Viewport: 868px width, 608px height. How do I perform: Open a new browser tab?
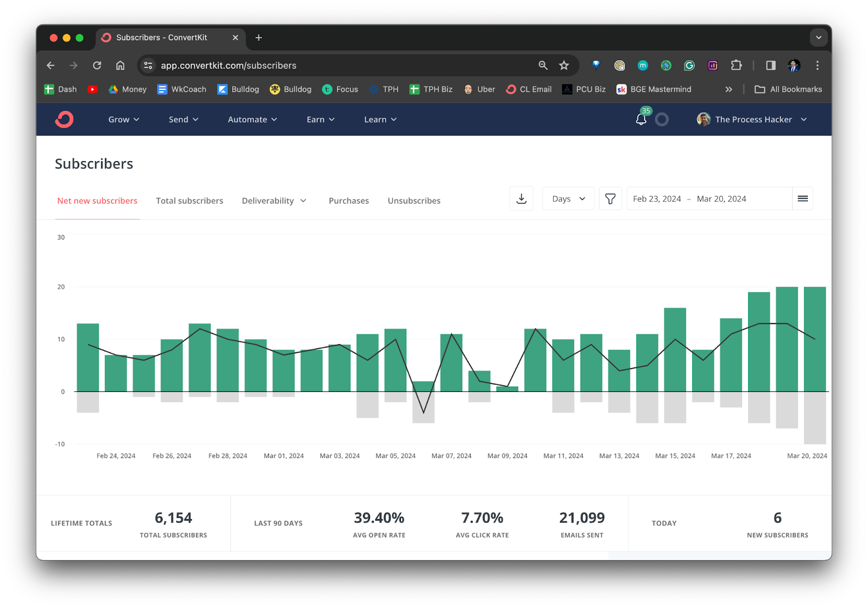pos(259,37)
